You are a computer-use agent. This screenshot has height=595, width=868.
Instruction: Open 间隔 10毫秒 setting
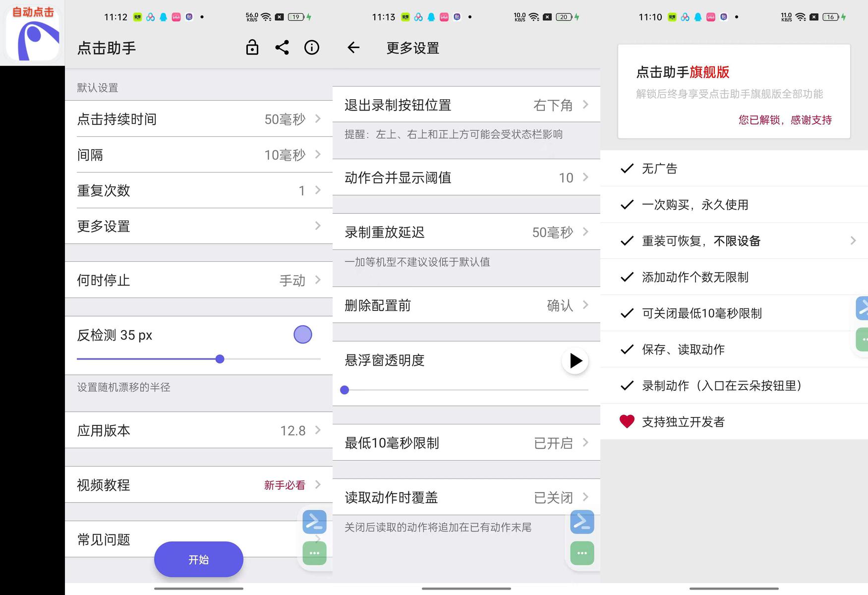[199, 155]
